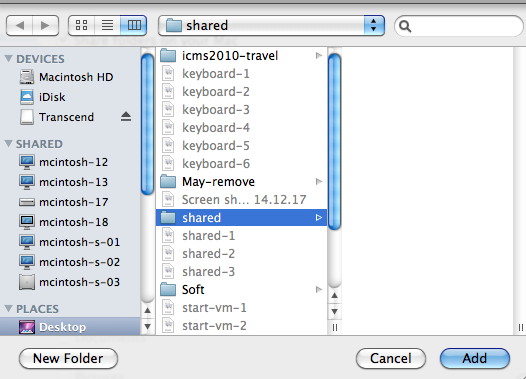
Task: Switch to list view mode
Action: coord(107,25)
